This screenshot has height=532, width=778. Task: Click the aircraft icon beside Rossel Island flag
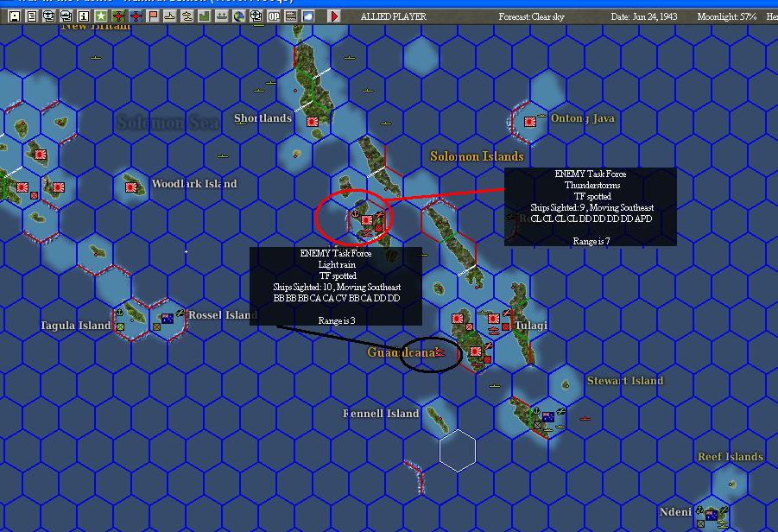(180, 313)
